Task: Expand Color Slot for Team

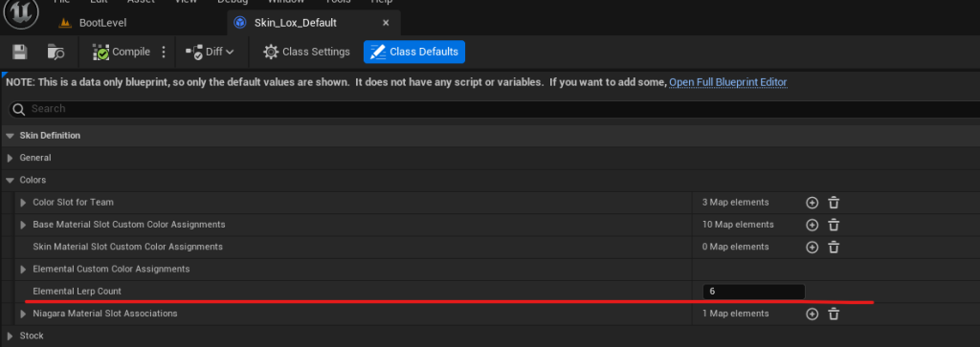Action: tap(23, 203)
